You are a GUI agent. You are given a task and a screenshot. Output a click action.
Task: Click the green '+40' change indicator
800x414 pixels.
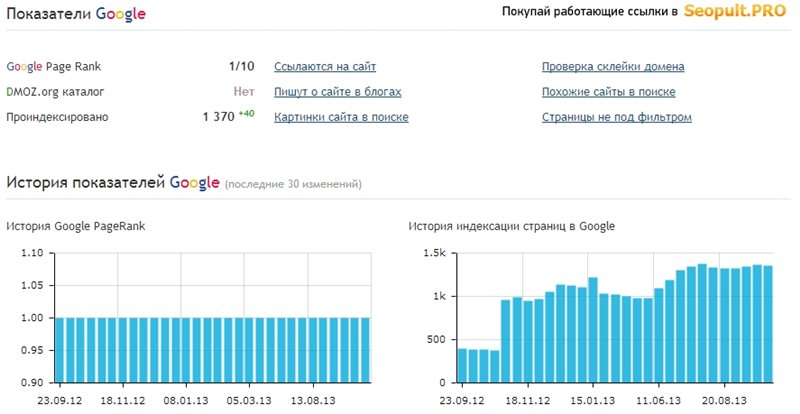[246, 114]
